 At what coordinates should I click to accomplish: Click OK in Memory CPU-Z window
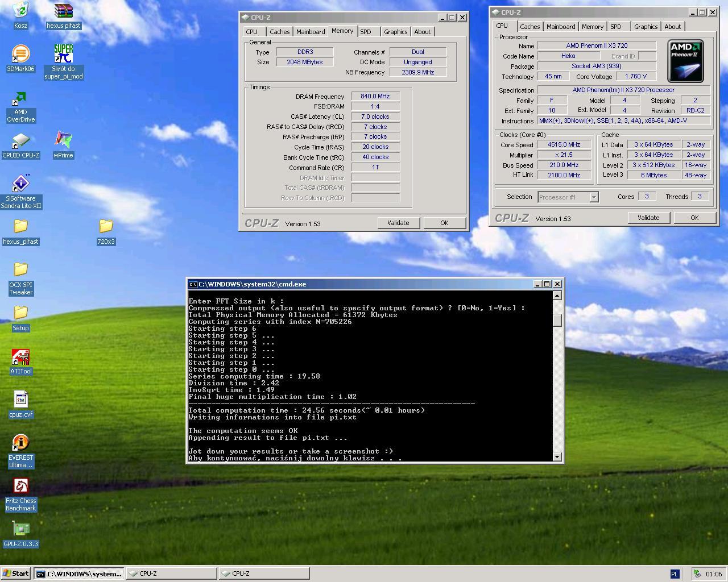point(444,223)
